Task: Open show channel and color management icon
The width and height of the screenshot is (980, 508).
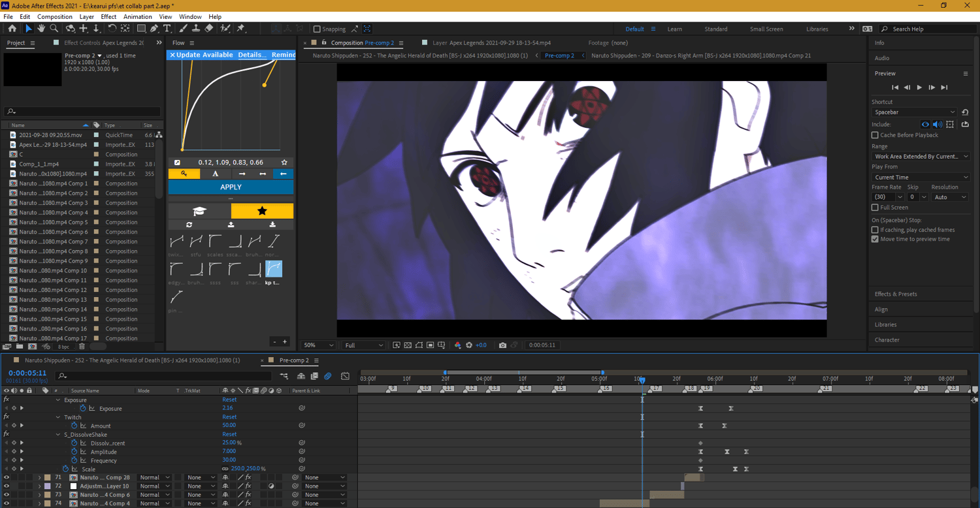Action: pos(457,345)
